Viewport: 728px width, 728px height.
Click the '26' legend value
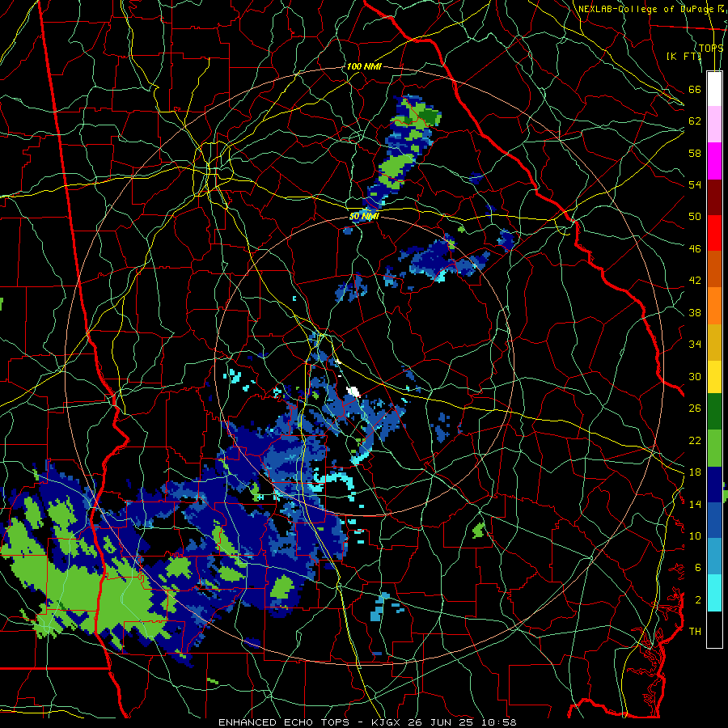click(695, 408)
